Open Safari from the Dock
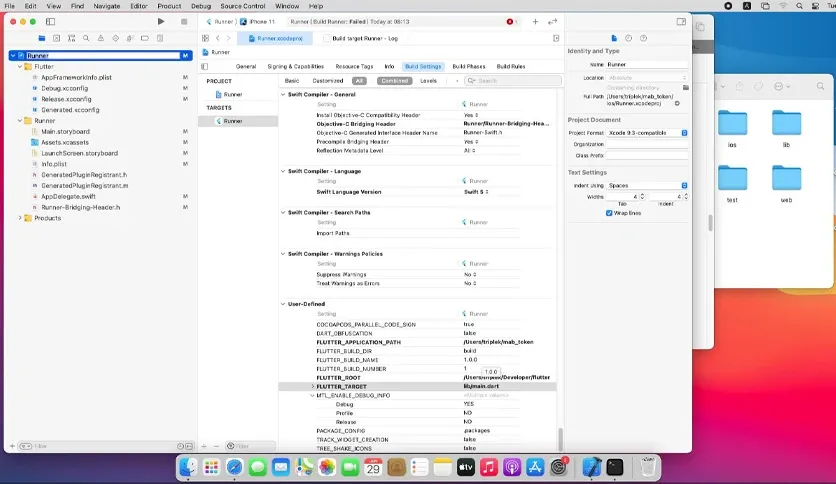The height and width of the screenshot is (484, 836). pyautogui.click(x=235, y=467)
